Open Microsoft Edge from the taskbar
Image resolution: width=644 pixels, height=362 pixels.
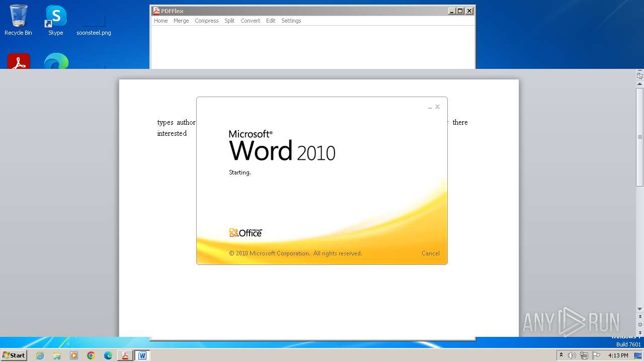(108, 355)
